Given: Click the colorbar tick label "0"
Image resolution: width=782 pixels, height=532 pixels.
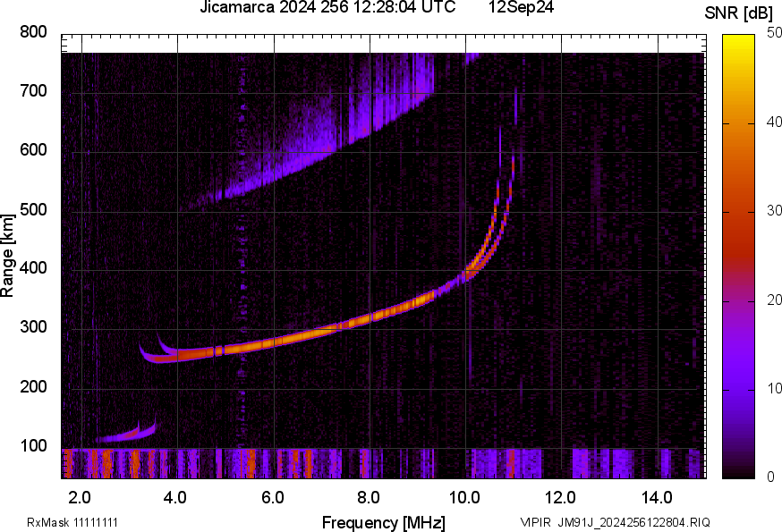Looking at the screenshot, I should [771, 477].
